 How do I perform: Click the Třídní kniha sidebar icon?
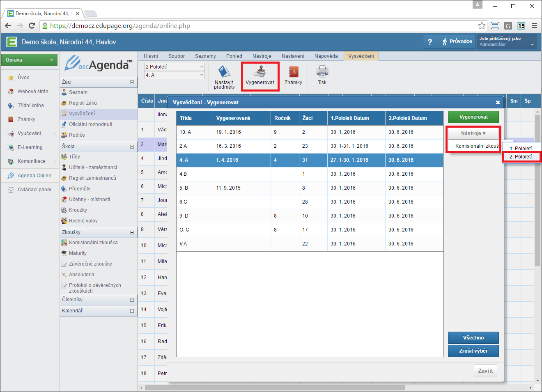(11, 105)
